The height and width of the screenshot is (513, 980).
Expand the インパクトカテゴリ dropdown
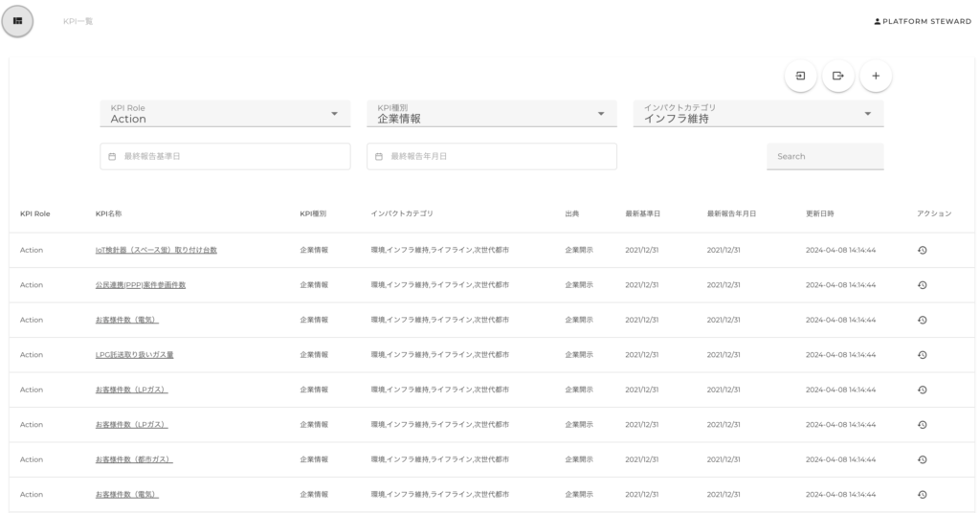point(758,114)
